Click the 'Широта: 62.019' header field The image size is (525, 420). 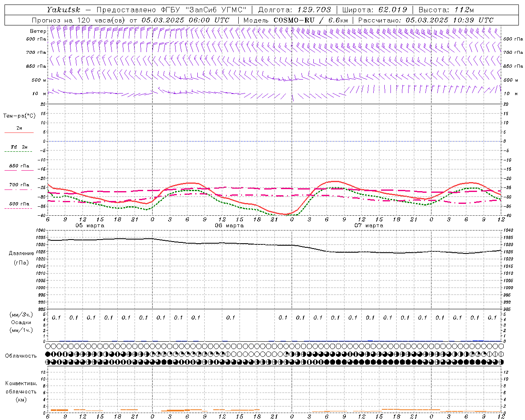tap(374, 10)
